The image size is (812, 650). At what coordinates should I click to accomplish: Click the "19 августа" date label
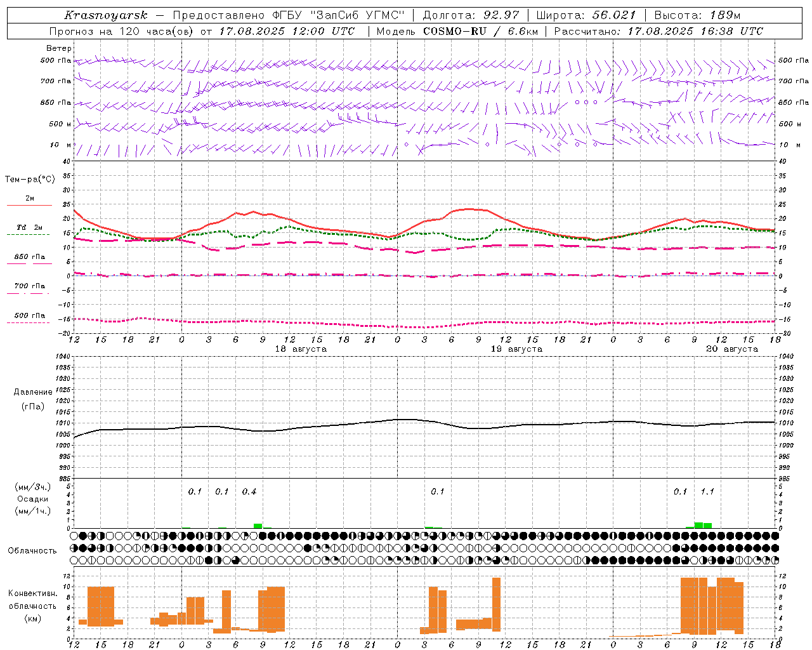pos(516,349)
